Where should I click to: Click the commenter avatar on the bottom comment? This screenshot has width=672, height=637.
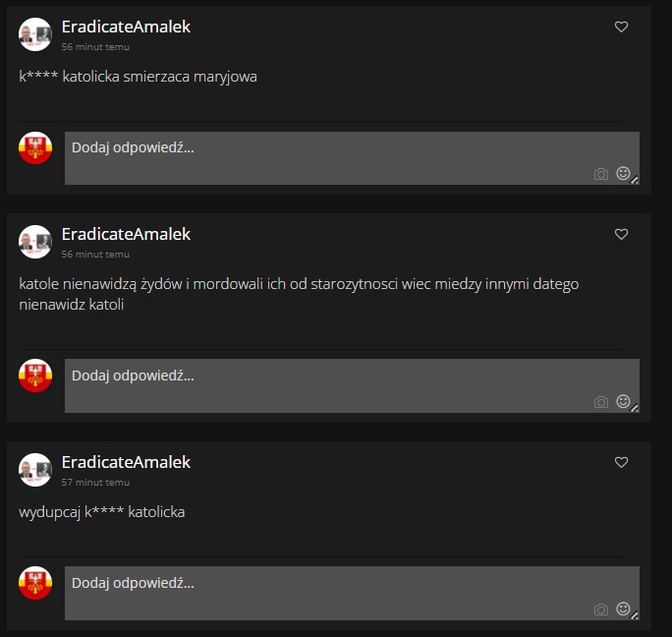[35, 469]
